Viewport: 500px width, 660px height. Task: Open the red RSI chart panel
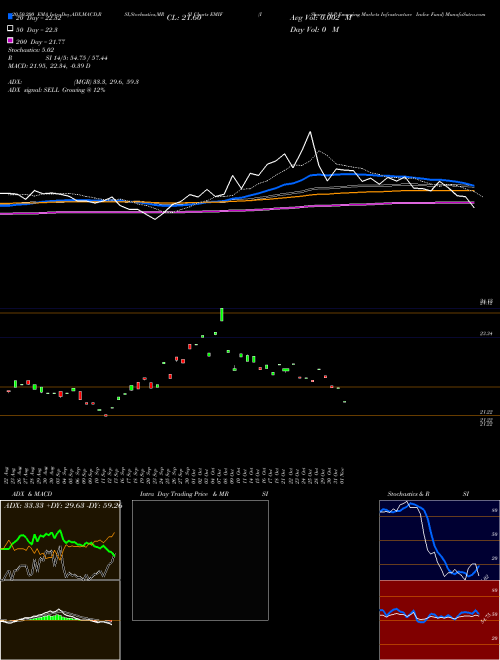(x=439, y=620)
